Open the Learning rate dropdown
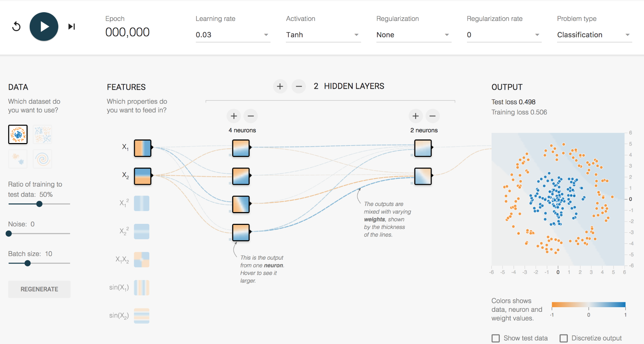The height and width of the screenshot is (344, 644). point(233,35)
